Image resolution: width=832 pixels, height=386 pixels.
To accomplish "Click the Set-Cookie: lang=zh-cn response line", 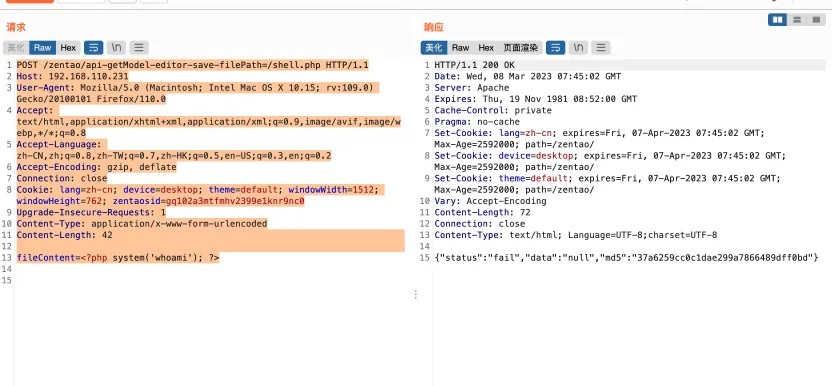I will click(600, 133).
